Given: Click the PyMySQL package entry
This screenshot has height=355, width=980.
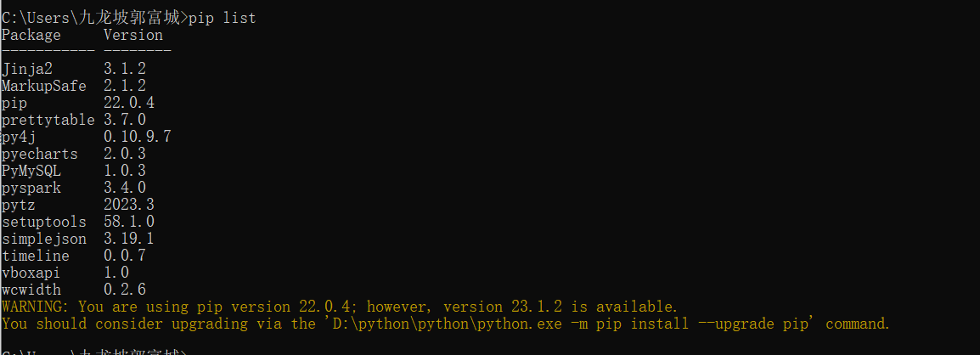Looking at the screenshot, I should coord(31,171).
